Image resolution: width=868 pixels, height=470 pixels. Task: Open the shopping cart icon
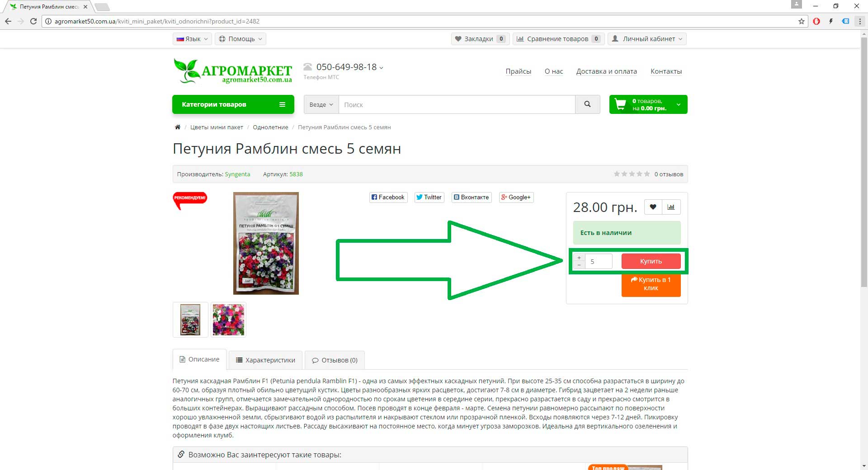(620, 104)
